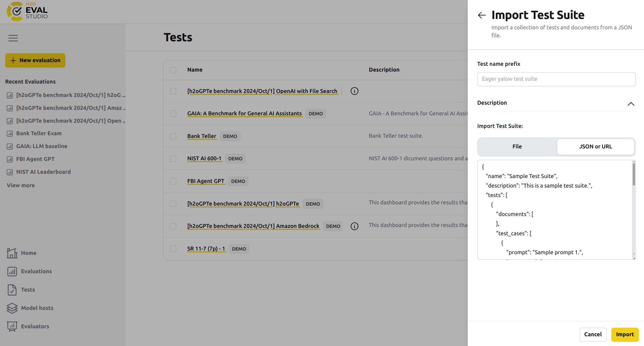Click the Tests sidebar icon
The image size is (644, 346).
[x=12, y=290]
